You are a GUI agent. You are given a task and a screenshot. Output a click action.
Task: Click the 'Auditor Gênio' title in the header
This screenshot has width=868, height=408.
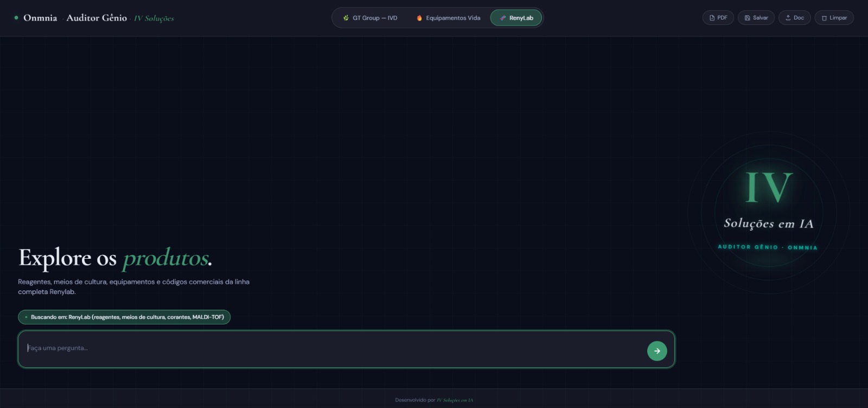tap(97, 18)
